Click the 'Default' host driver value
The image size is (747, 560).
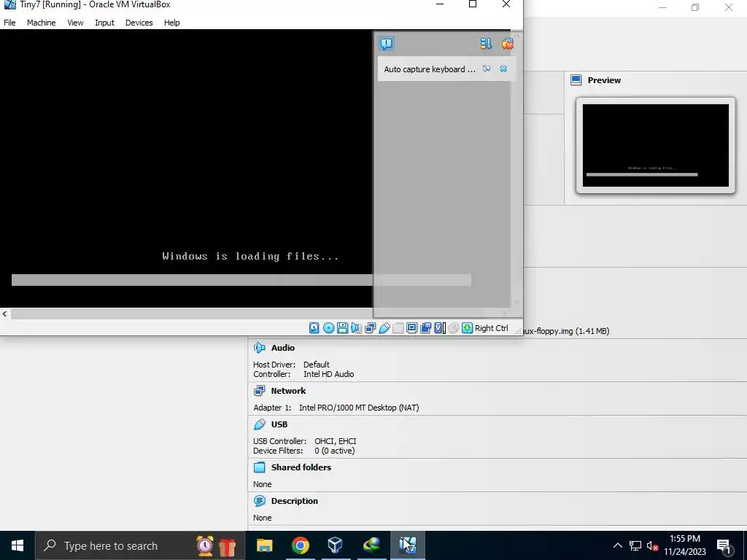[x=317, y=365]
